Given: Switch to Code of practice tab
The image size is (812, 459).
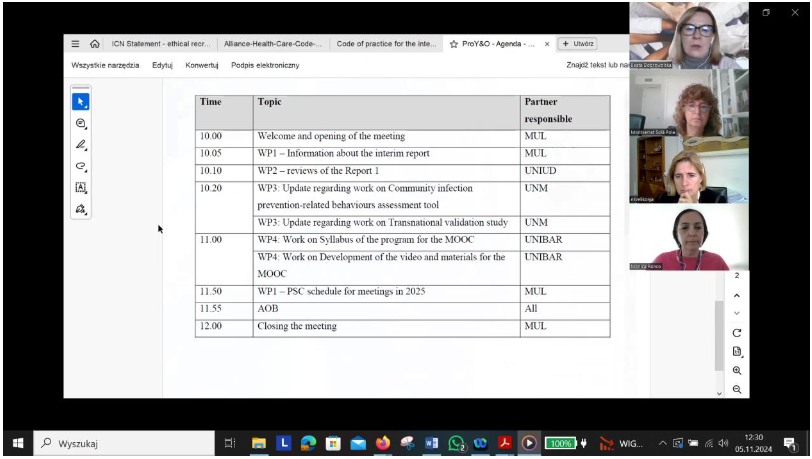Looking at the screenshot, I should tap(386, 44).
